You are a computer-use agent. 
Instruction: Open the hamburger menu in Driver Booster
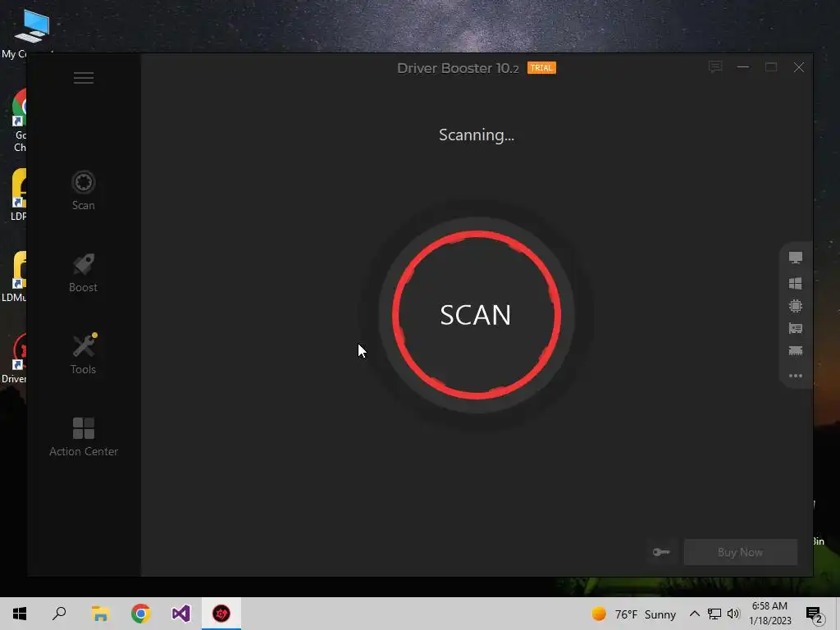84,78
